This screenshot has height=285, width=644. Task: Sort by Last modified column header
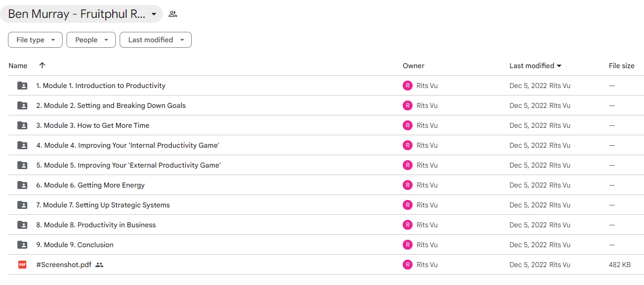[535, 66]
